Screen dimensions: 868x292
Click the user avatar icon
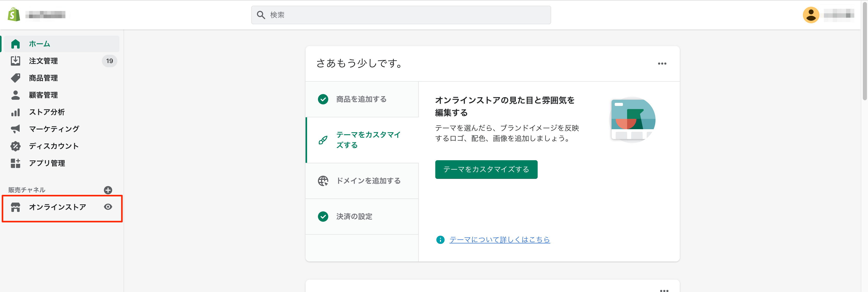pos(811,15)
